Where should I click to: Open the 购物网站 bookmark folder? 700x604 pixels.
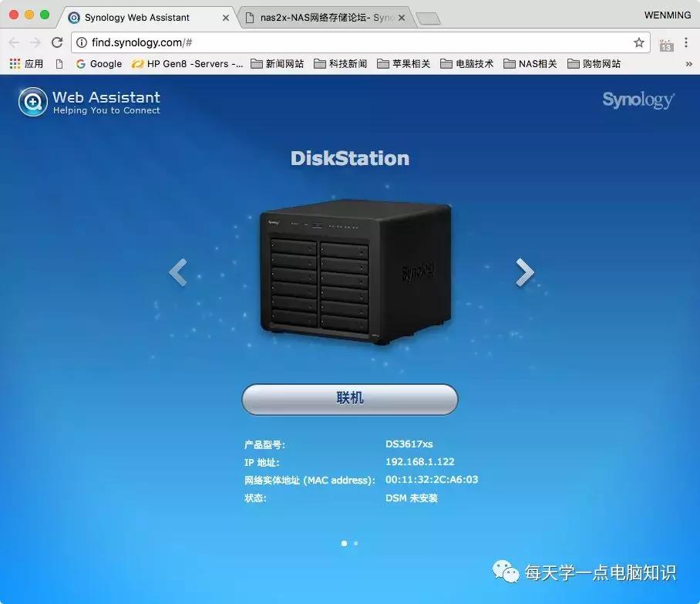click(x=589, y=63)
